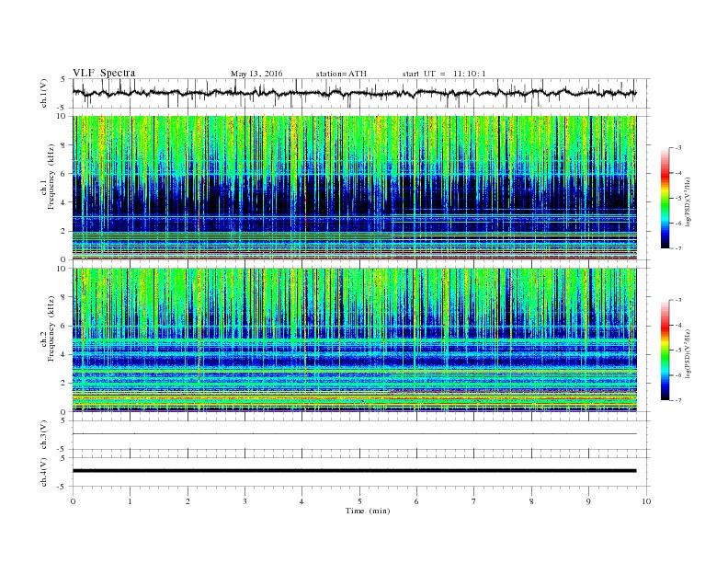This screenshot has height=563, width=728.
Task: Click the time axis tick label 7
Action: pos(474,501)
